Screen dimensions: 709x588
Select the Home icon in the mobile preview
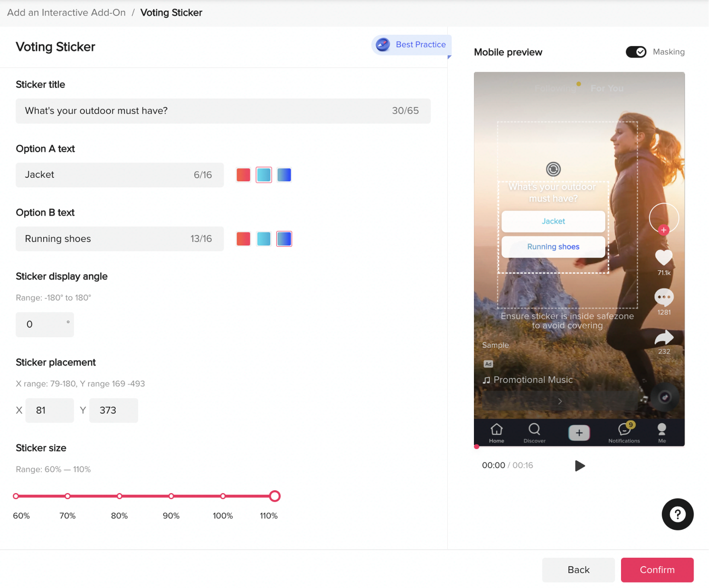pyautogui.click(x=496, y=433)
